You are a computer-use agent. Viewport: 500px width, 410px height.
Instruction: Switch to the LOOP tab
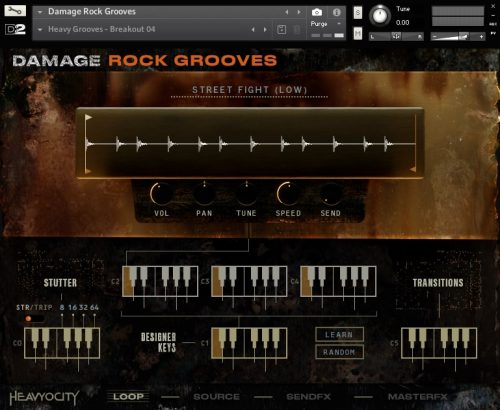tap(128, 397)
